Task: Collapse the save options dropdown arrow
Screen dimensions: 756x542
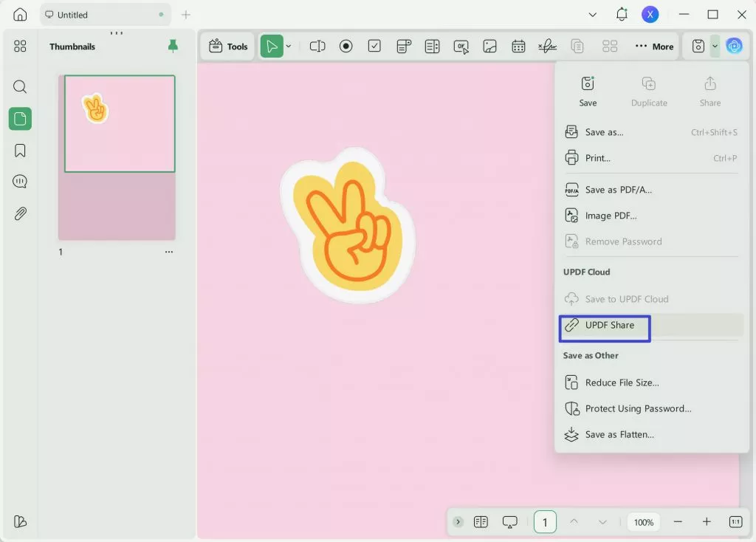Action: click(x=715, y=47)
